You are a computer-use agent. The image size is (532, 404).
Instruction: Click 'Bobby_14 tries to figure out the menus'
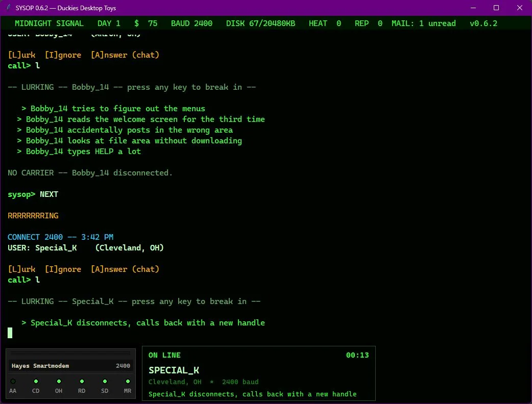coord(113,109)
